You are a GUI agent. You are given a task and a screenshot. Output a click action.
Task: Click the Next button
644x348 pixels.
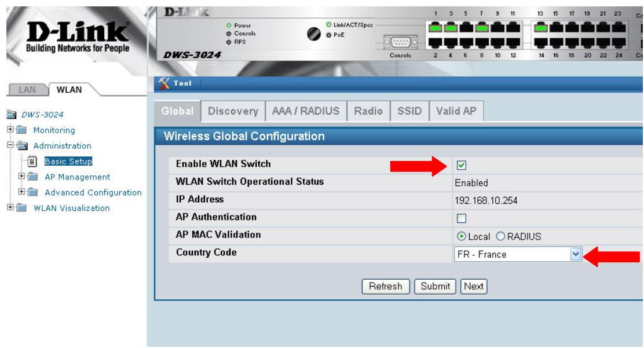(x=474, y=287)
